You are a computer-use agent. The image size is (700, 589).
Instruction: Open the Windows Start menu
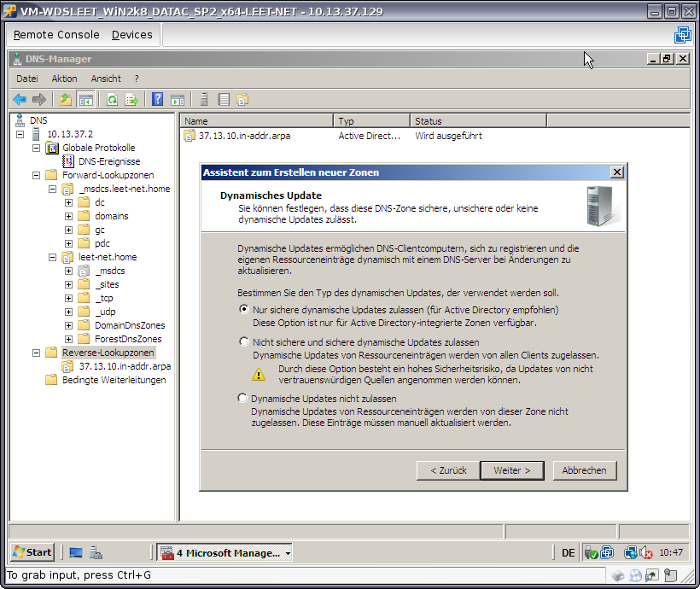pyautogui.click(x=32, y=553)
